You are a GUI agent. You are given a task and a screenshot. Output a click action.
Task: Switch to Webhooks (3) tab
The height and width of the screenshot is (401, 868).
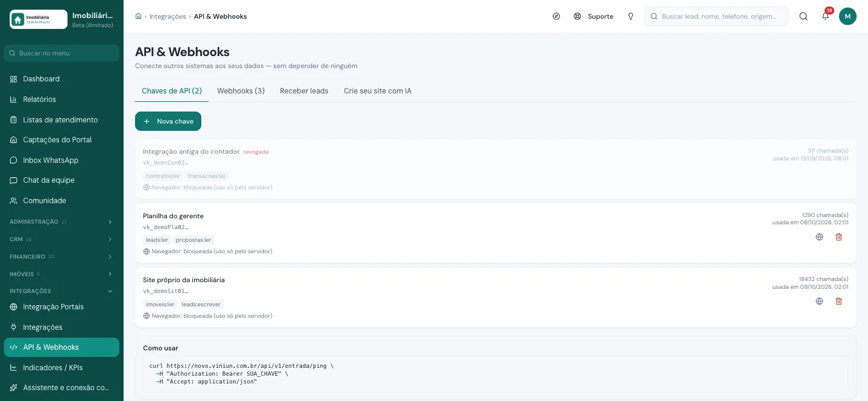tap(241, 91)
